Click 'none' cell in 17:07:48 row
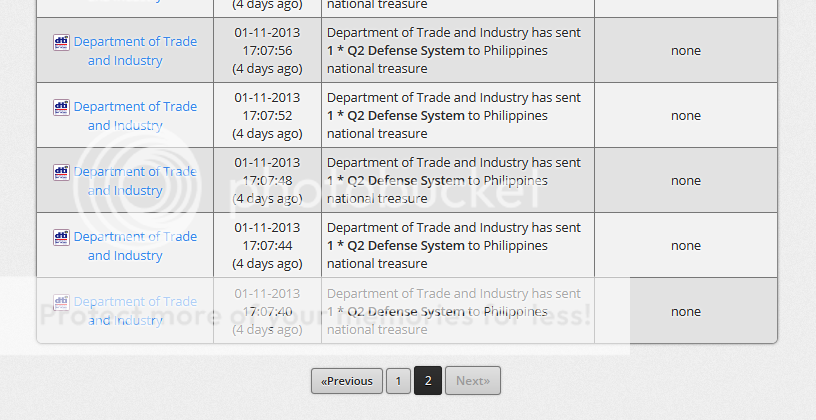The image size is (816, 420). [x=686, y=181]
